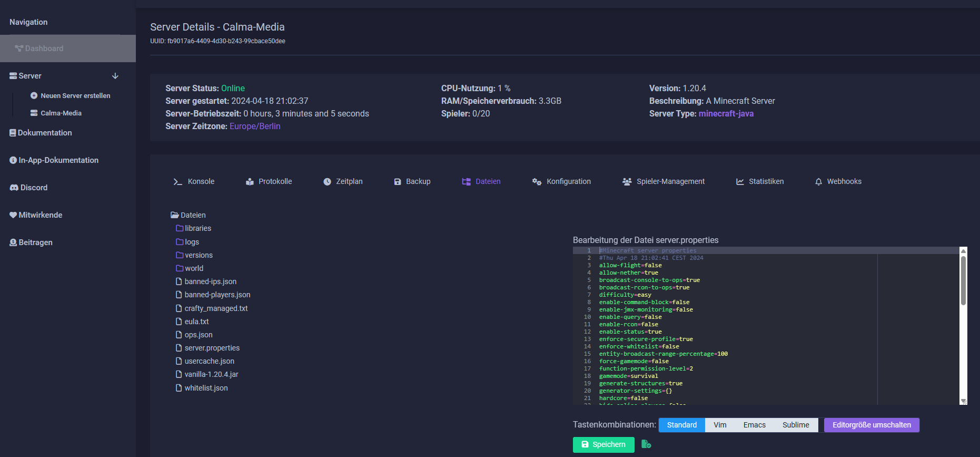
Task: Click the Mitwirkende heart icon
Action: 13,215
